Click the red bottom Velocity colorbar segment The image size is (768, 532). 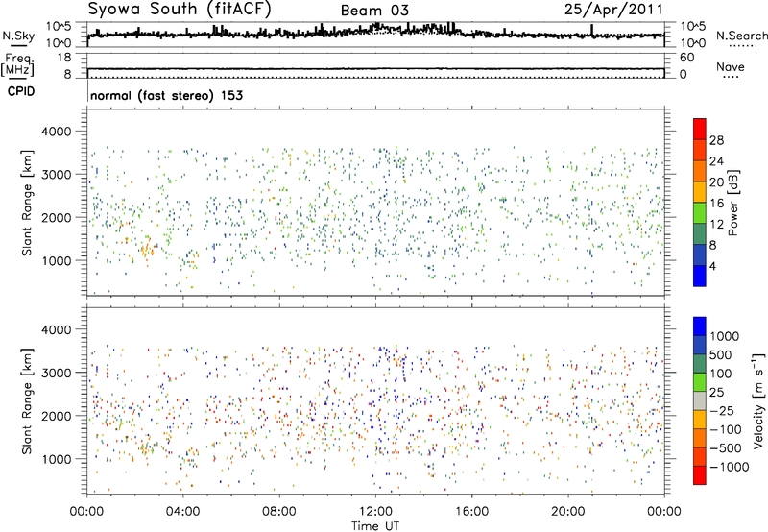[700, 475]
